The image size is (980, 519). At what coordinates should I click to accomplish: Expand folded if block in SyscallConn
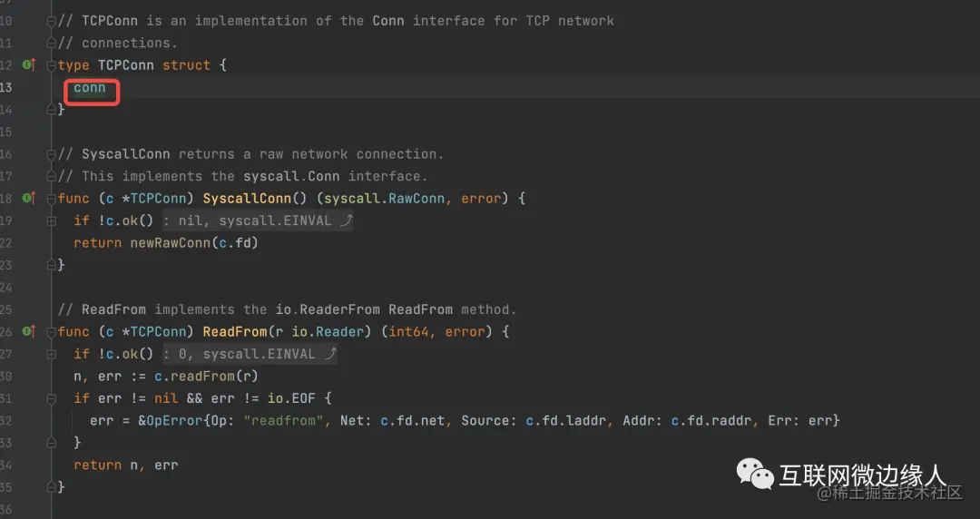click(51, 220)
